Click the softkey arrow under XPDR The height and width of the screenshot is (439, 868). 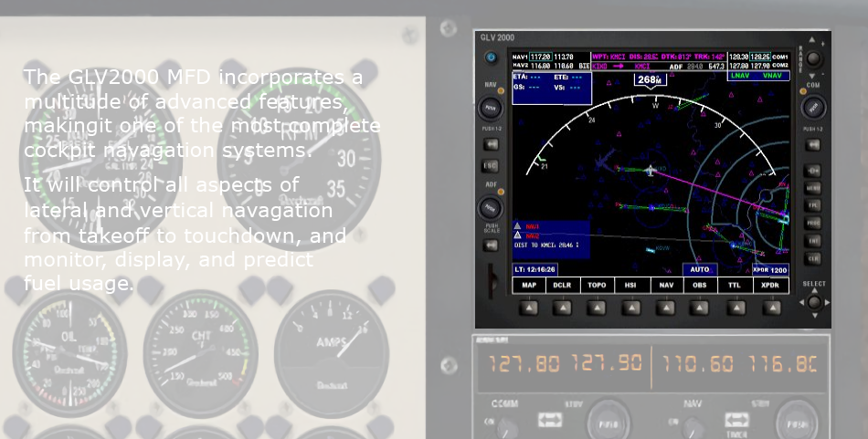tap(771, 308)
